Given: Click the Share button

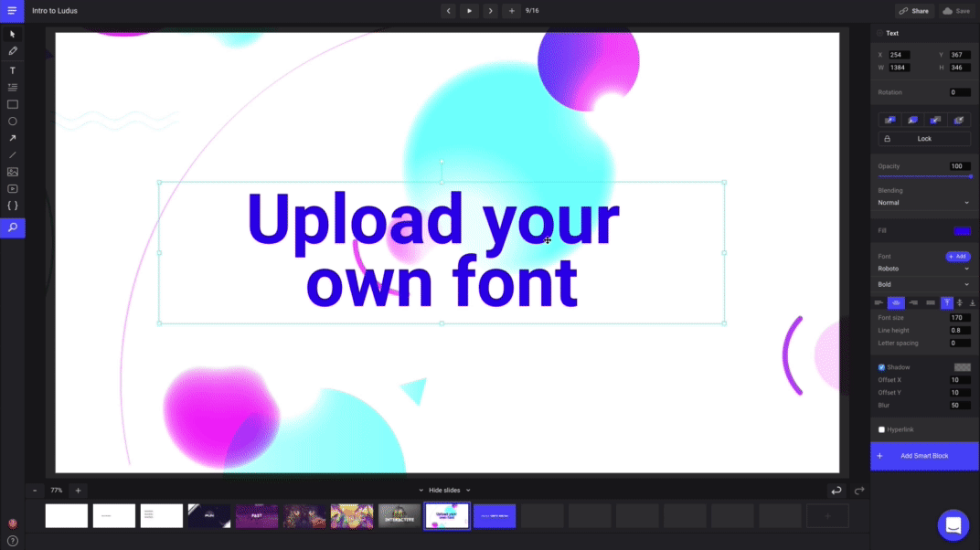Looking at the screenshot, I should [913, 11].
